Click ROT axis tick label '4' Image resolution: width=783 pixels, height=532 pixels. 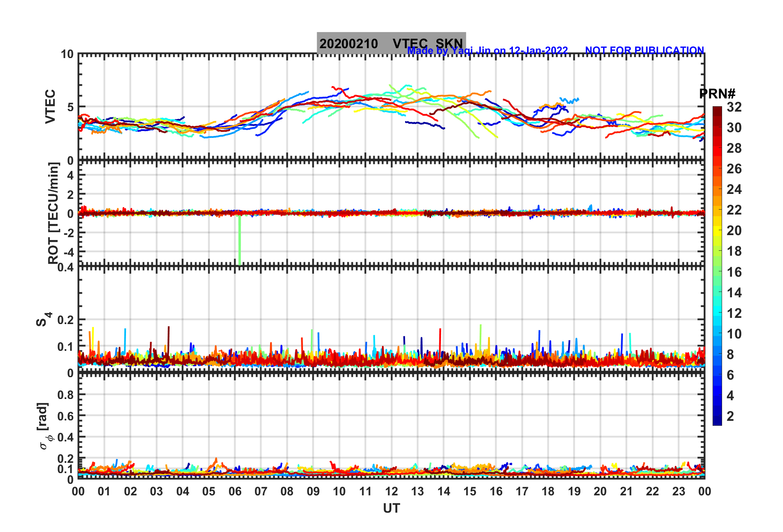click(x=70, y=175)
